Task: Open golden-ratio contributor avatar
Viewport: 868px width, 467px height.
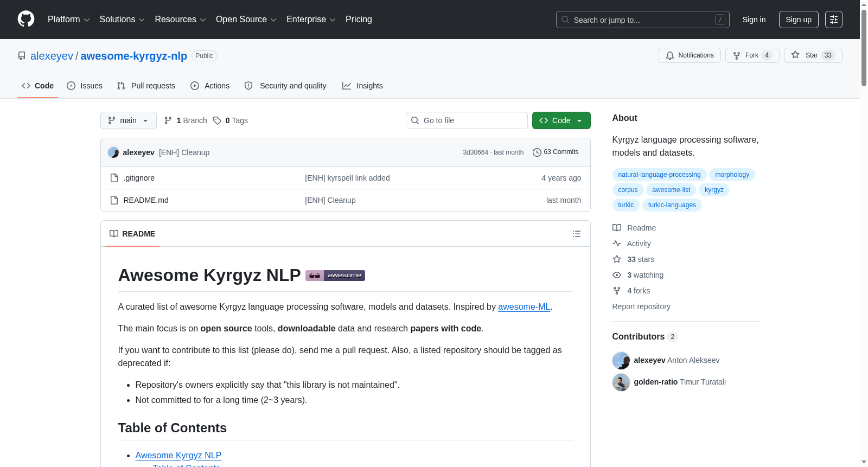Action: pyautogui.click(x=621, y=382)
